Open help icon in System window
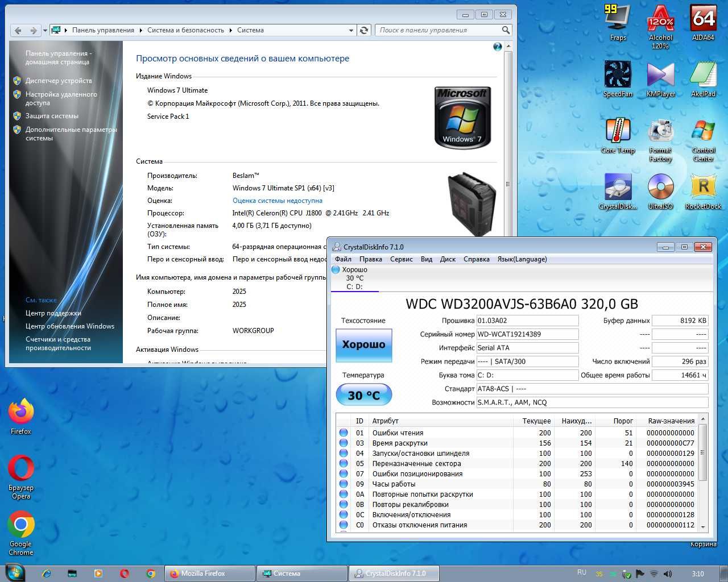Screen dimensions: 728x582 click(x=498, y=47)
